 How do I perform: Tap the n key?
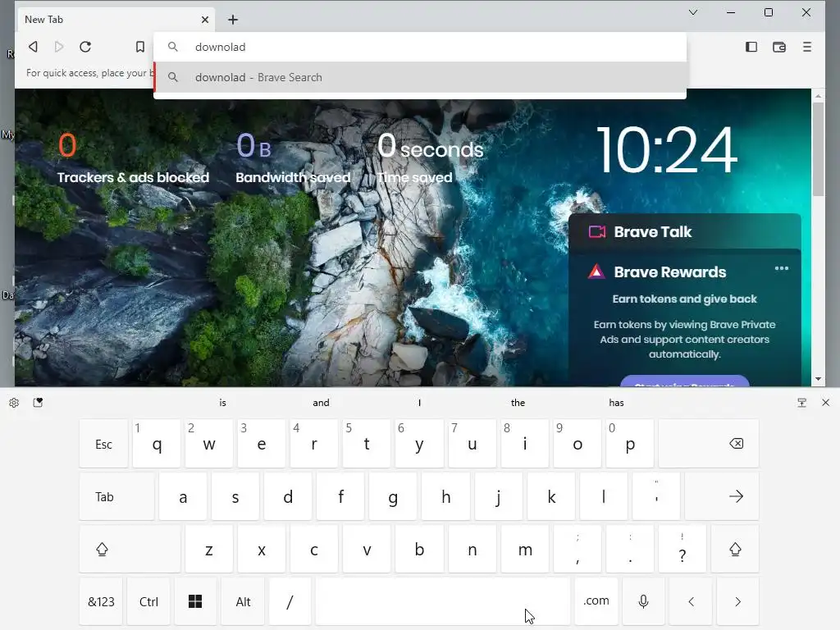click(472, 549)
